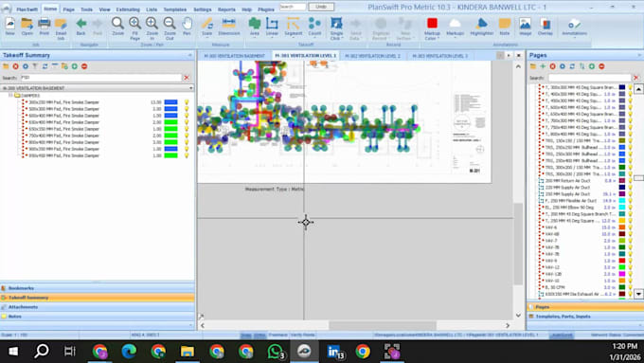Toggle lightbulb visibility for 950x450 MM Fire Smoke Damper

tap(187, 155)
